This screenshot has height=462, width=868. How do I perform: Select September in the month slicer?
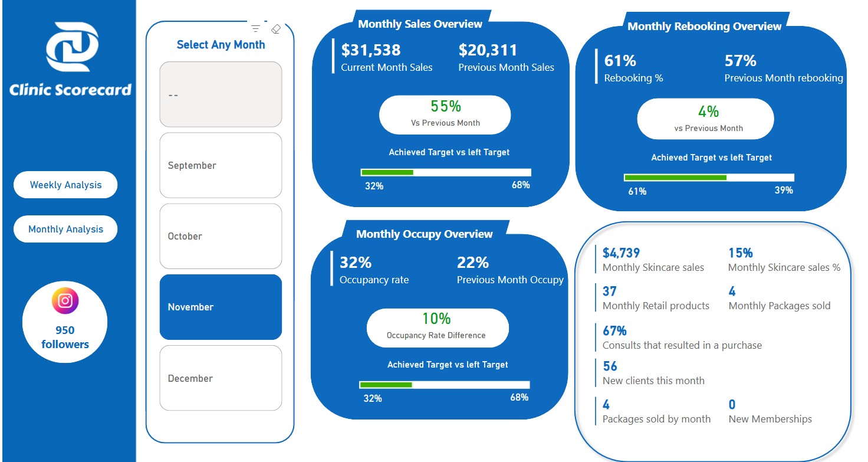pos(220,165)
